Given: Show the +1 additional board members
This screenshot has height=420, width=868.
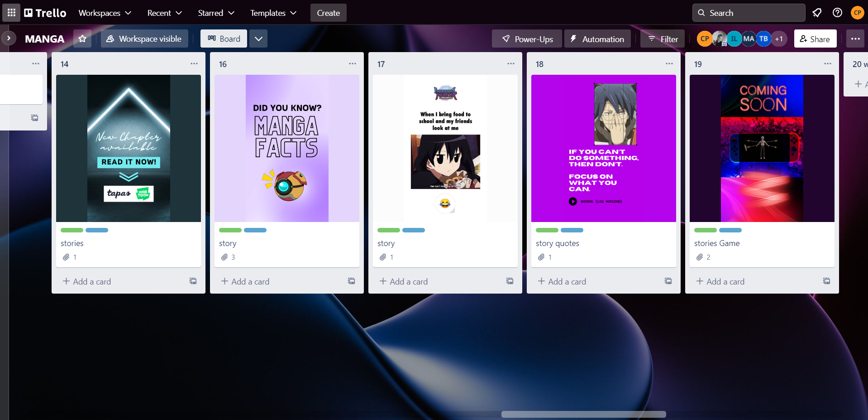Looking at the screenshot, I should pyautogui.click(x=779, y=39).
